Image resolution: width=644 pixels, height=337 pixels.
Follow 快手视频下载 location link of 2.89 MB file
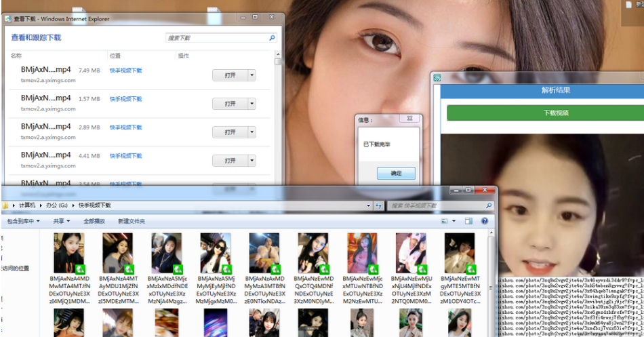pos(125,127)
